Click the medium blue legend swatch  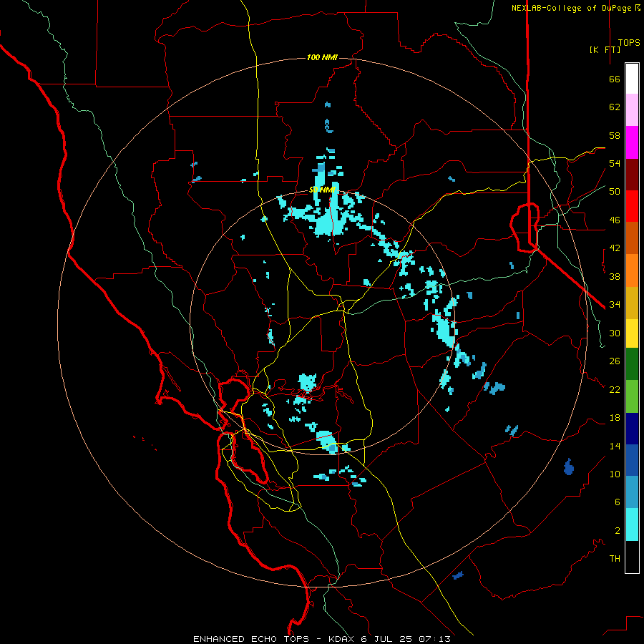[x=632, y=460]
